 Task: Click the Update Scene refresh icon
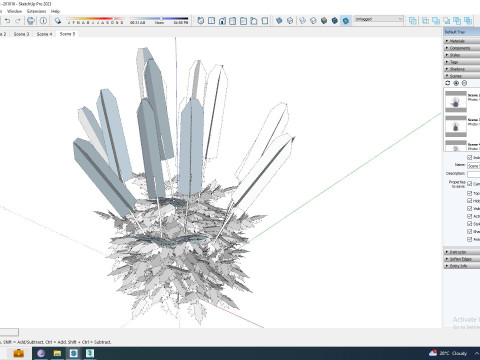point(448,83)
